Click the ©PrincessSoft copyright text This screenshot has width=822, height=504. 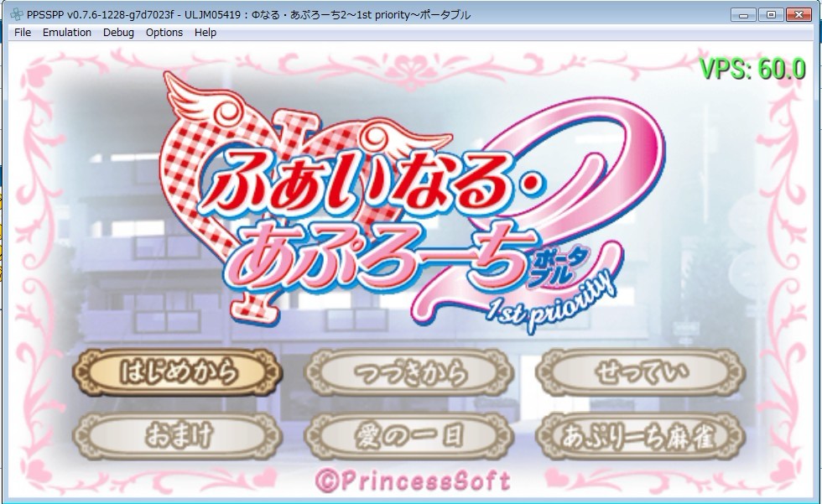click(413, 481)
